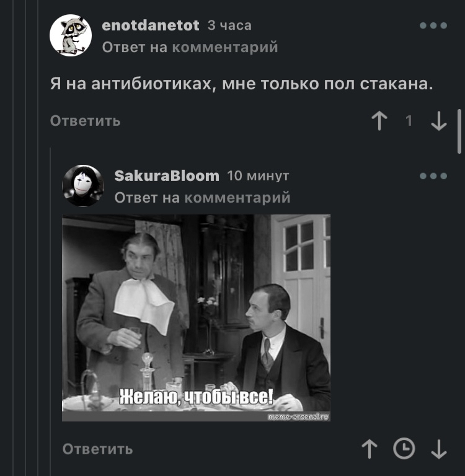Open enotdanetot username link
The height and width of the screenshot is (476, 465).
(151, 25)
